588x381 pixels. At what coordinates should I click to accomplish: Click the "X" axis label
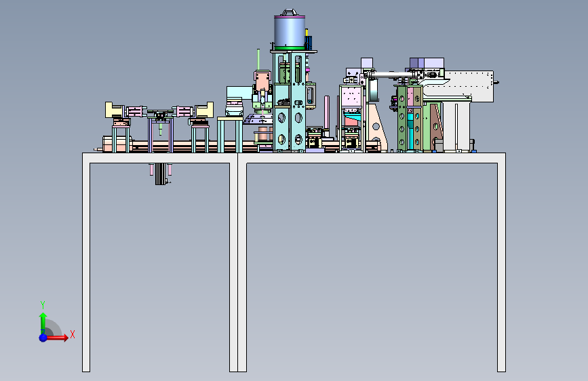click(x=73, y=334)
